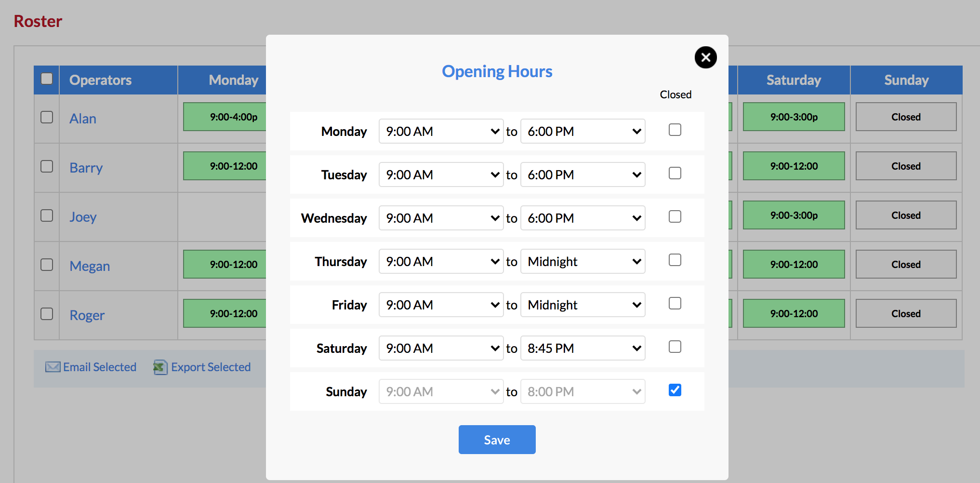Click the Email Selected link

coord(100,367)
